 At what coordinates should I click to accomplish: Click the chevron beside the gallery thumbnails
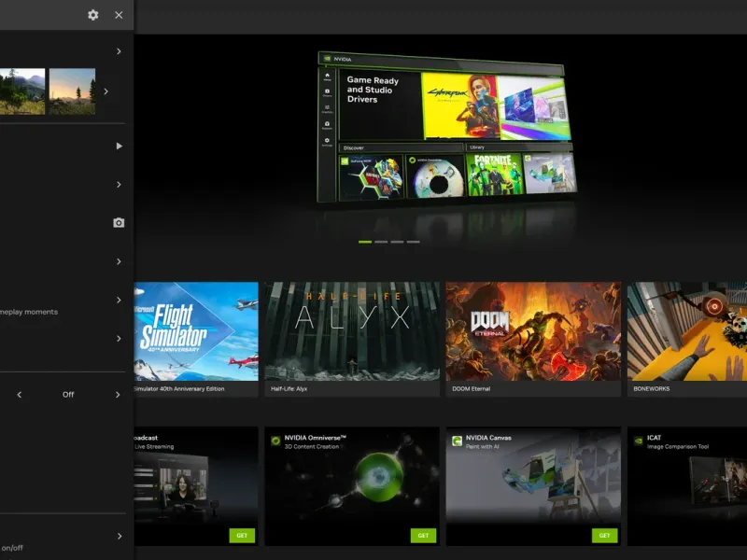pos(106,91)
